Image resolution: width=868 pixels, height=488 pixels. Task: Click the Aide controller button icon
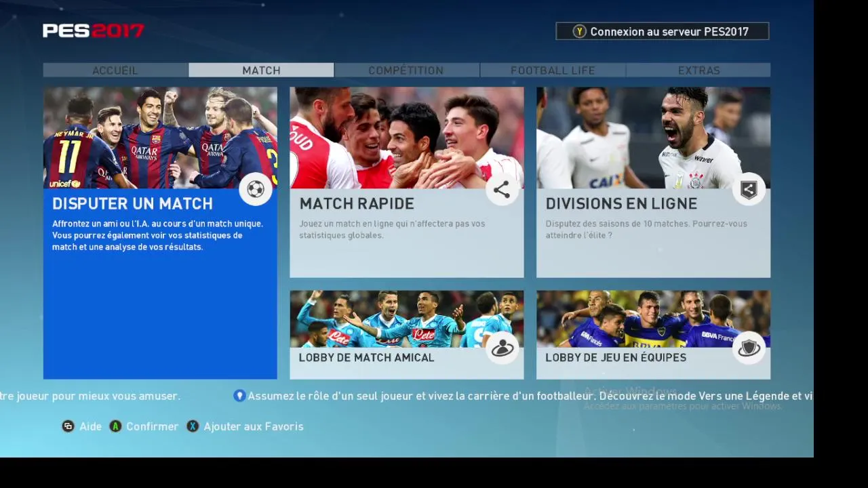[68, 426]
